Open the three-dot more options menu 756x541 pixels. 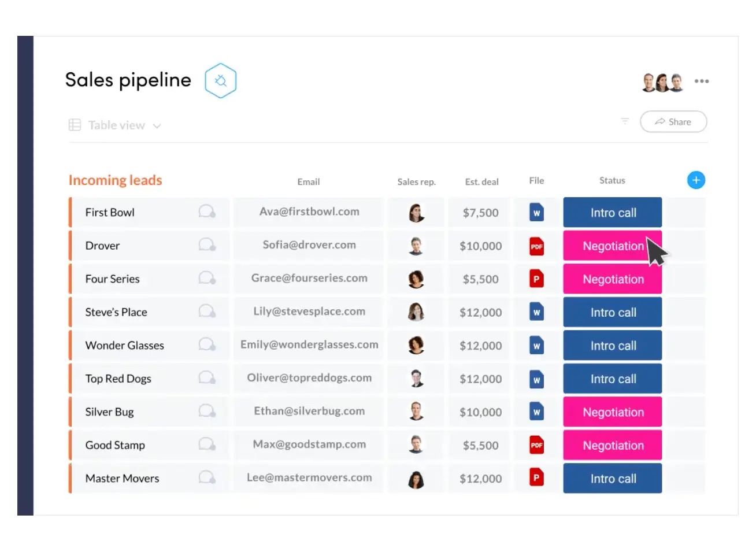coord(702,81)
